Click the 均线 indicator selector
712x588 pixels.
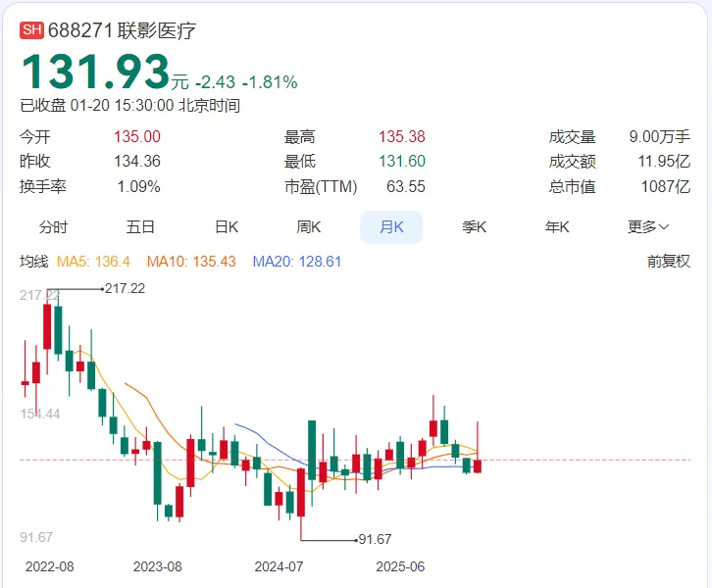click(x=33, y=262)
